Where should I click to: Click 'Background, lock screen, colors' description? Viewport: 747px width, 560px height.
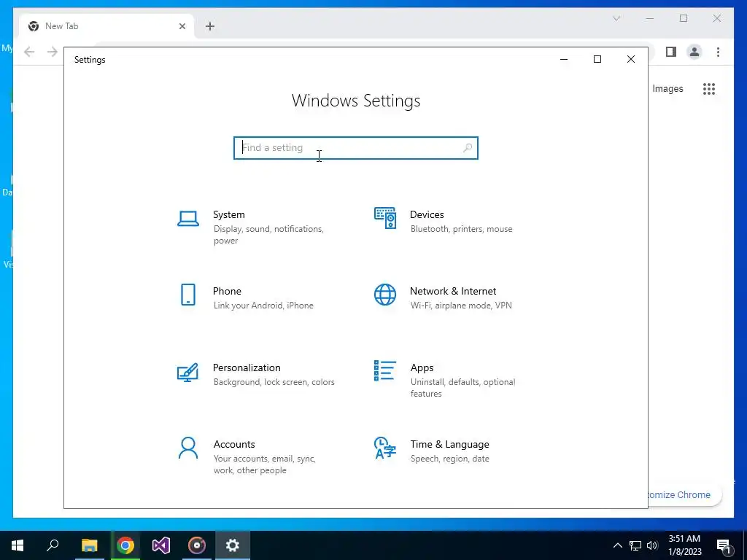point(274,382)
